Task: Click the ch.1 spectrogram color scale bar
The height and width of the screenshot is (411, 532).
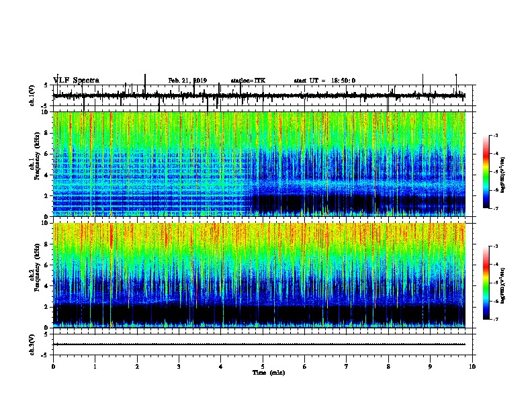Action: pos(486,172)
